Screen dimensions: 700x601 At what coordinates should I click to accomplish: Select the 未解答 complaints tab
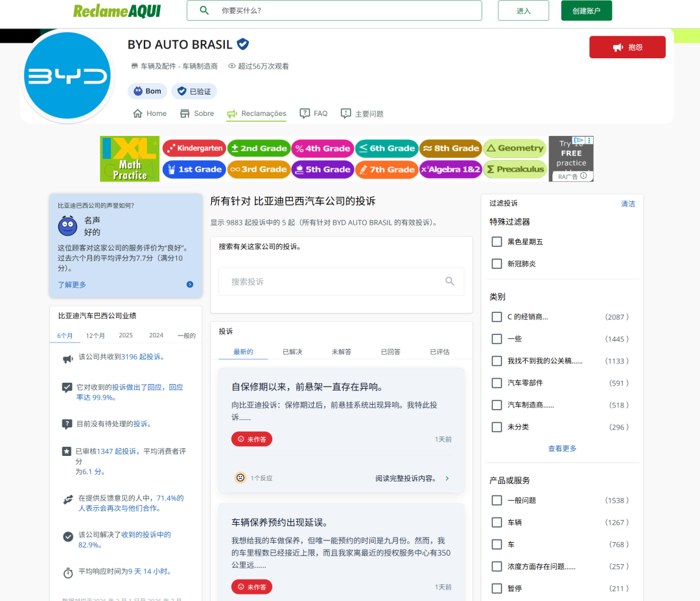pos(342,352)
